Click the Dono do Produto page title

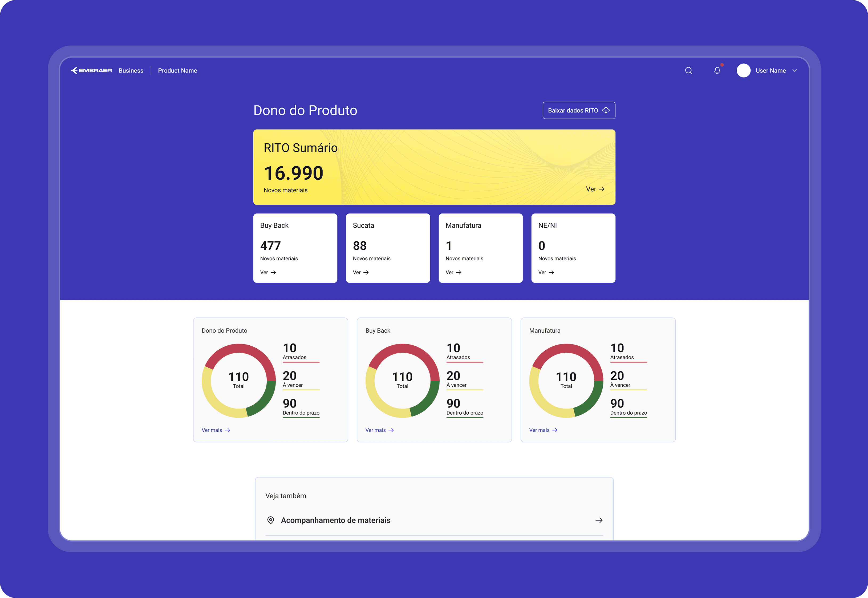click(305, 110)
